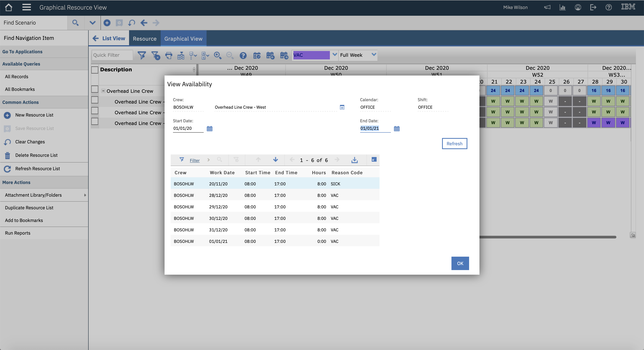Select the detail menu icon beside Overhead Line Crew - West
This screenshot has height=350, width=644.
[342, 107]
